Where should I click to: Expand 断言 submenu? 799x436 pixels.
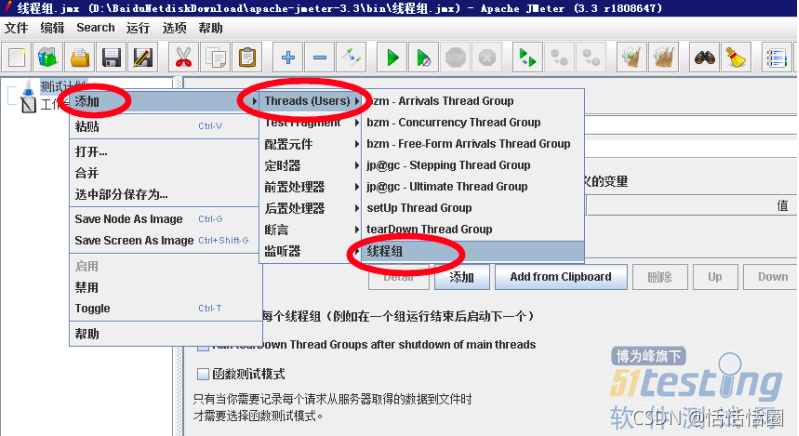(x=311, y=230)
